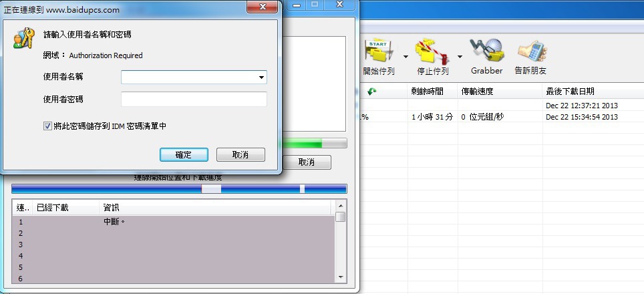Click the connection segments position bar
The image size is (644, 294).
tap(179, 189)
